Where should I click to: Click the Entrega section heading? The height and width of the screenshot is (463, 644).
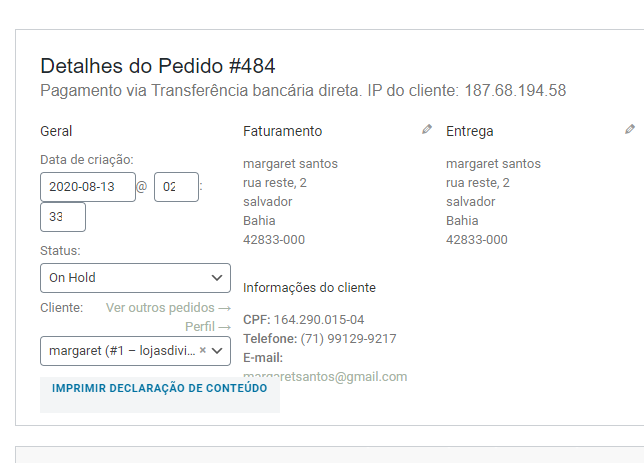click(469, 131)
